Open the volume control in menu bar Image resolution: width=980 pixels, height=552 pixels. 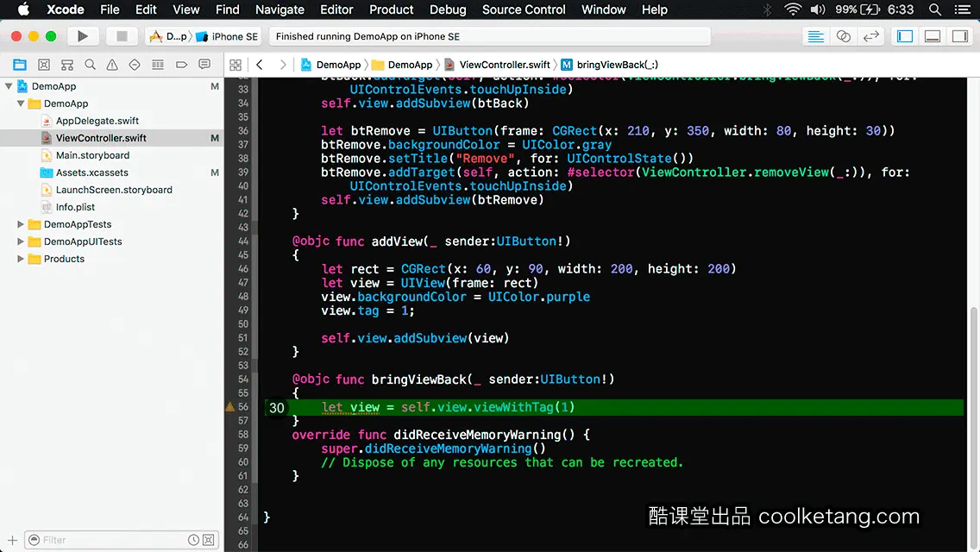pos(818,9)
